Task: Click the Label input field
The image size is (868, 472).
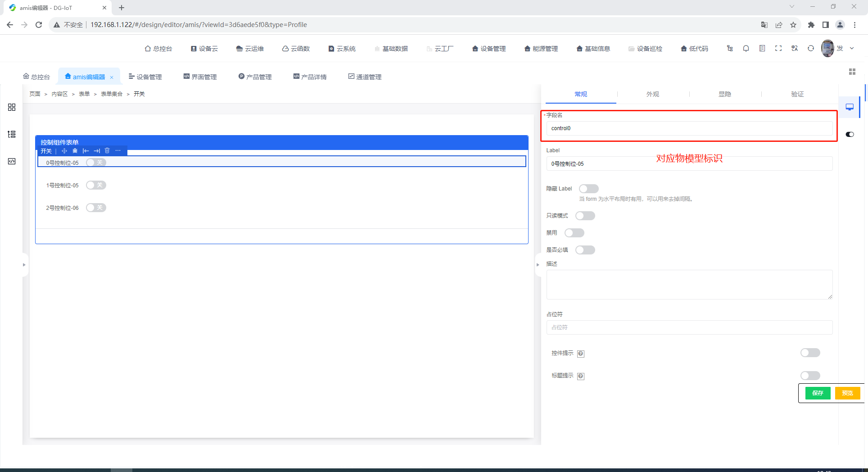Action: 689,163
